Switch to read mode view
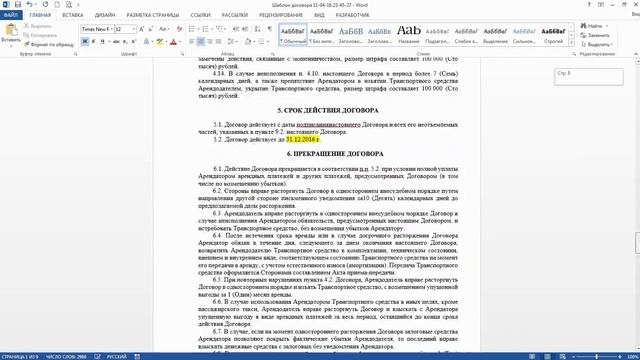640x360 pixels. tap(532, 356)
